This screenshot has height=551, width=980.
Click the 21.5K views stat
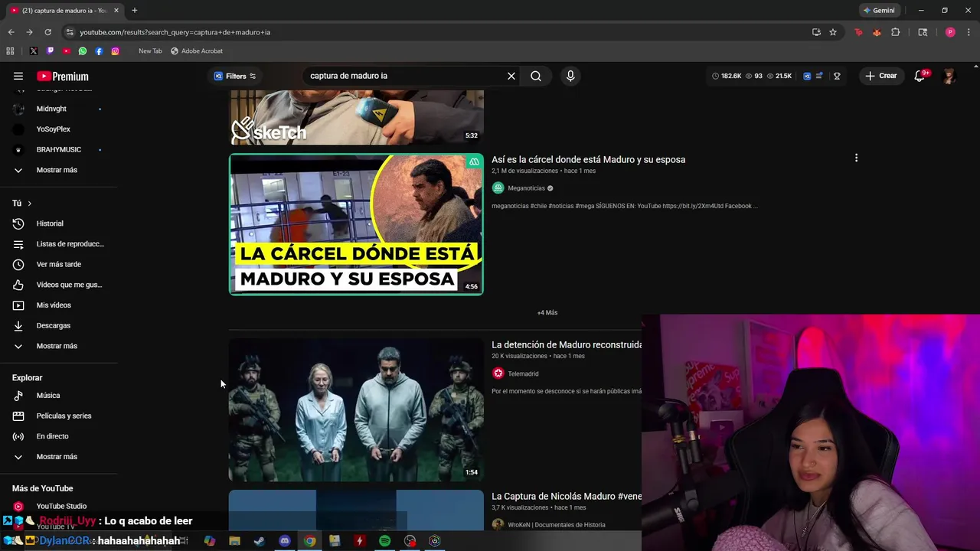click(779, 76)
